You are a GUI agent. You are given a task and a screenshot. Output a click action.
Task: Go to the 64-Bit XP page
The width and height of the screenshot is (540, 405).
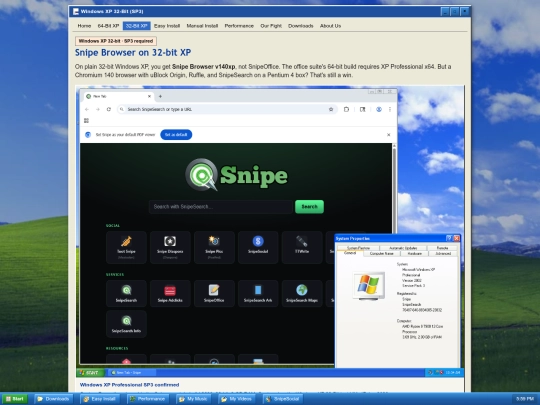click(x=108, y=26)
